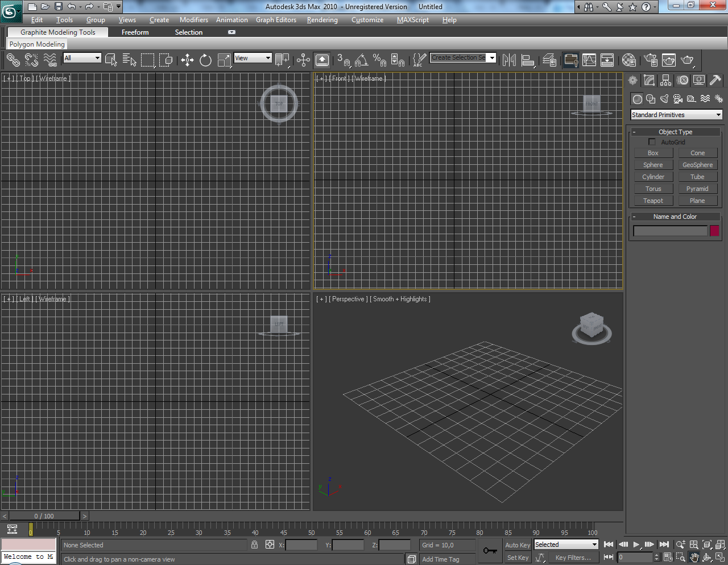Click the Use Pivot Point Center icon
The height and width of the screenshot is (565, 728).
pos(282,60)
